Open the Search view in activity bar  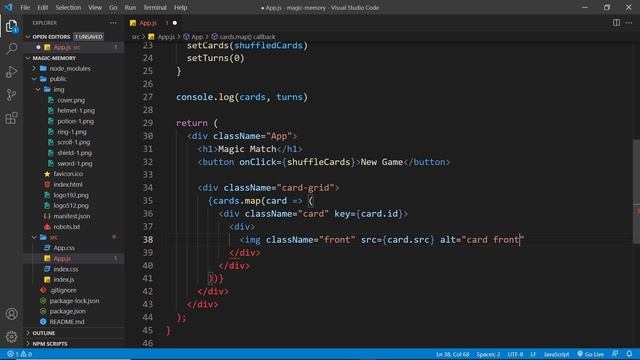(x=11, y=49)
